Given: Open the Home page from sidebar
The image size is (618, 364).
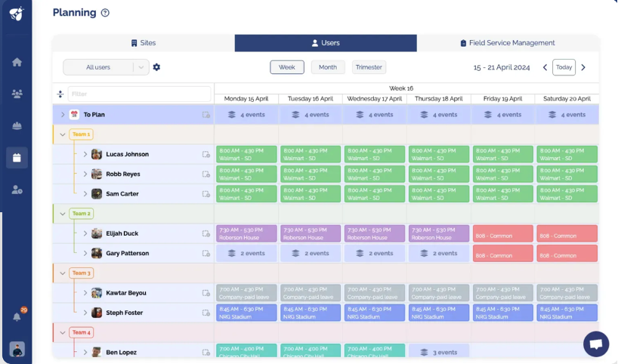Looking at the screenshot, I should coord(17,62).
